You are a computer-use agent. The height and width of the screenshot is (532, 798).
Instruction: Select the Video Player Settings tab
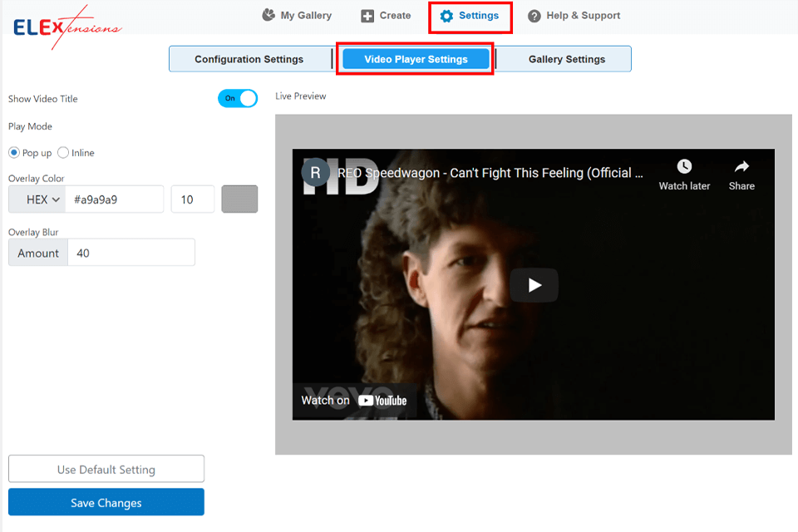416,59
